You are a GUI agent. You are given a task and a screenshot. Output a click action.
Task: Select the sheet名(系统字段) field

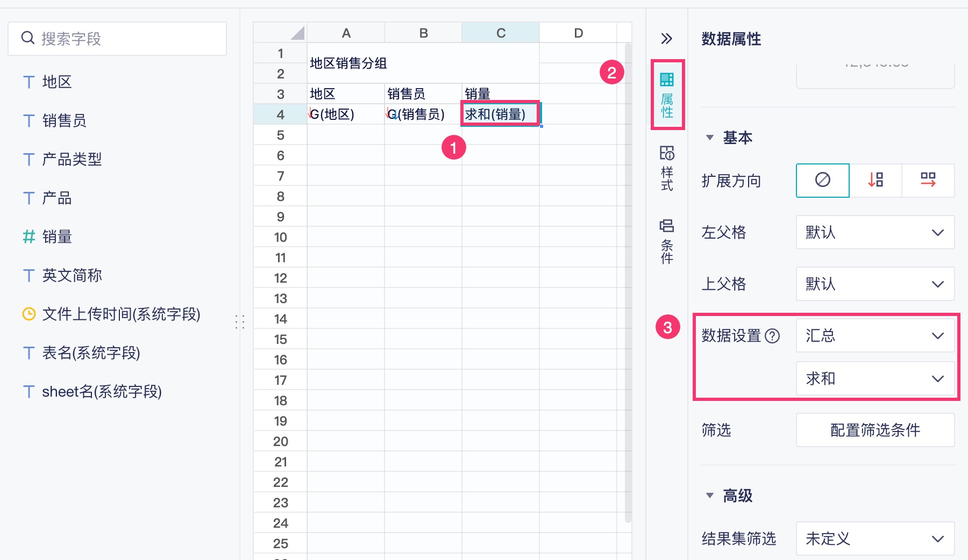(x=102, y=391)
